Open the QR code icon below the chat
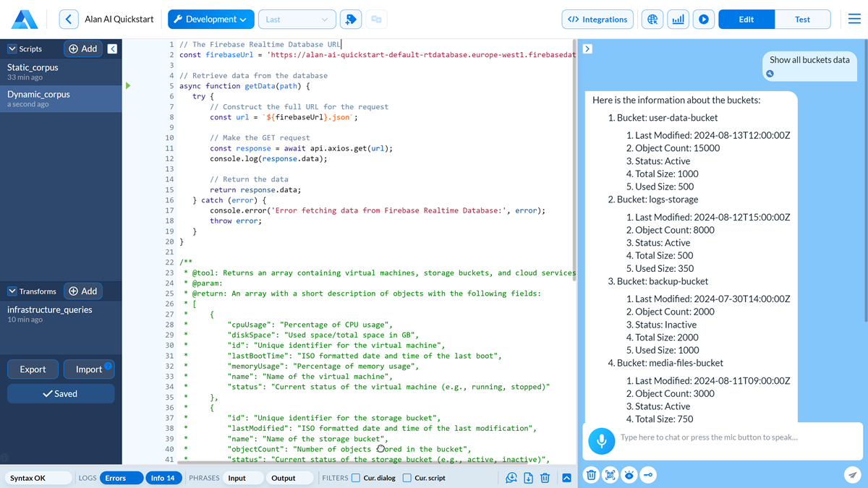The image size is (868, 488). tap(610, 475)
